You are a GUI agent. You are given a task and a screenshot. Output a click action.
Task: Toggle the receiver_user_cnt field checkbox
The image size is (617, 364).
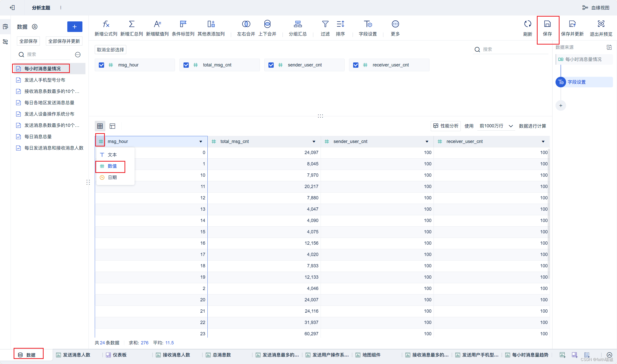356,65
